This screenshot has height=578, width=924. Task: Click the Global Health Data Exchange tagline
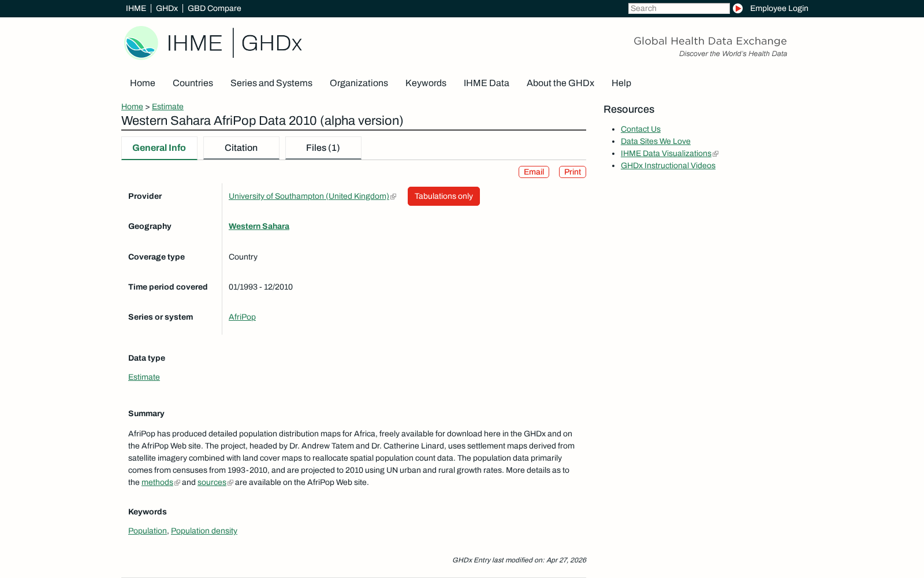coord(710,41)
